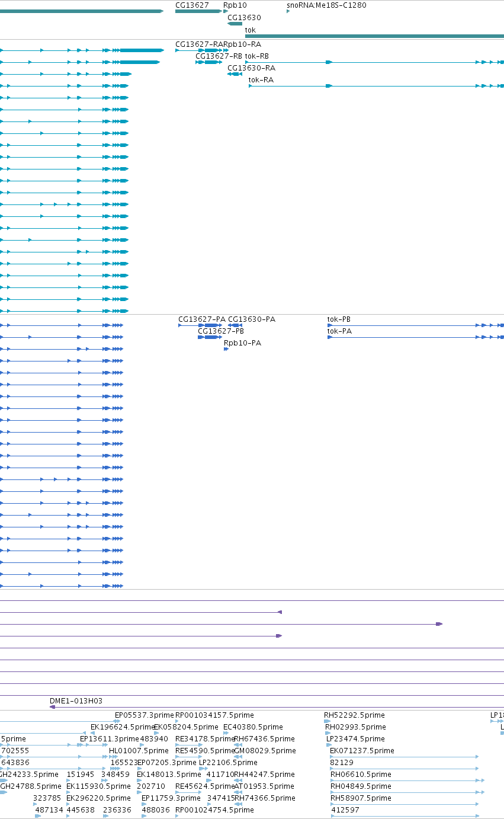Select EST GM08029.5prime
The image size is (504, 819).
coord(265,750)
